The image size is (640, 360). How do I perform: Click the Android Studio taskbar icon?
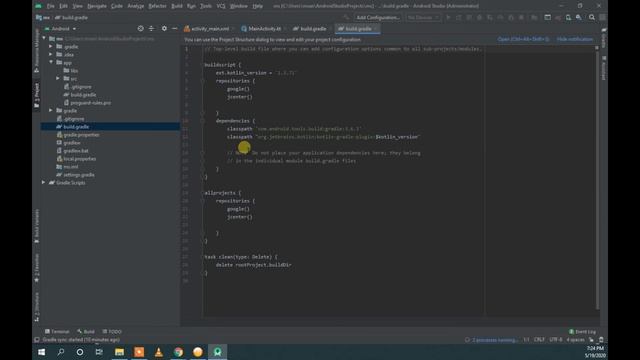pyautogui.click(x=218, y=352)
